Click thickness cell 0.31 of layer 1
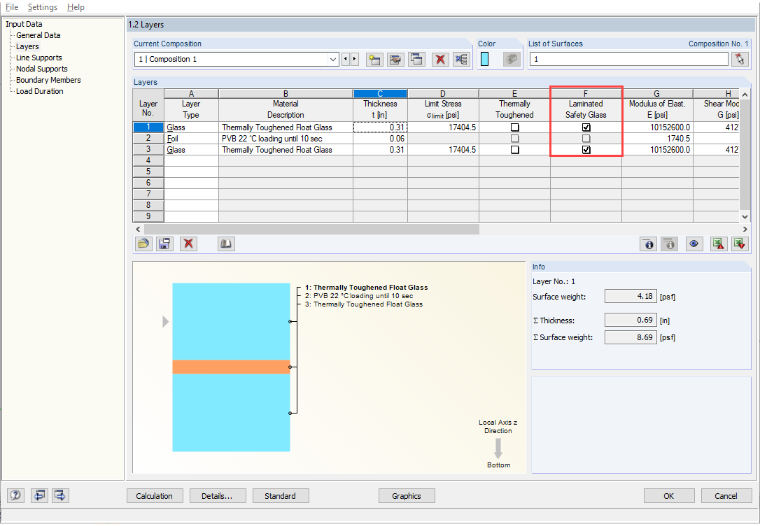760x526 pixels. [x=380, y=127]
